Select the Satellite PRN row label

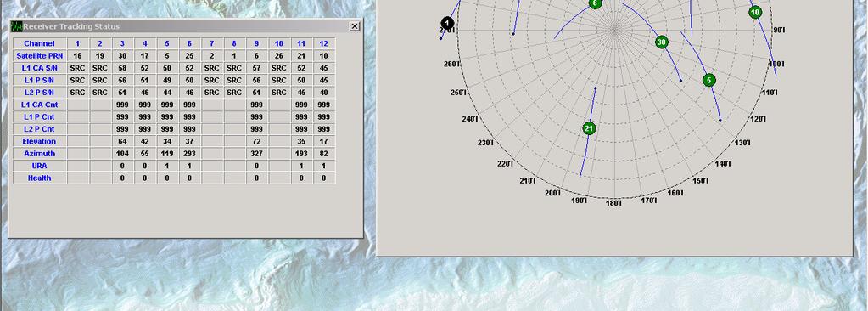(x=39, y=55)
